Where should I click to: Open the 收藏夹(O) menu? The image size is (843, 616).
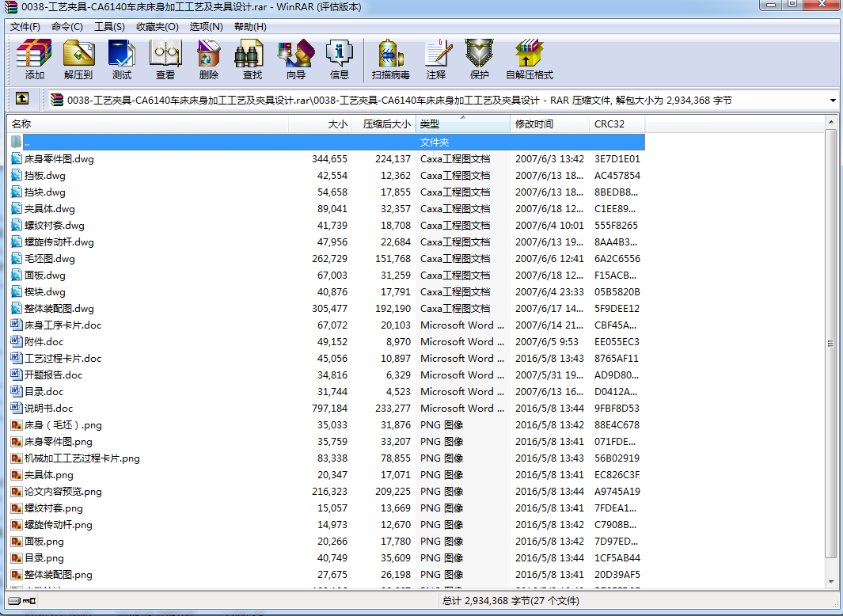(x=157, y=26)
